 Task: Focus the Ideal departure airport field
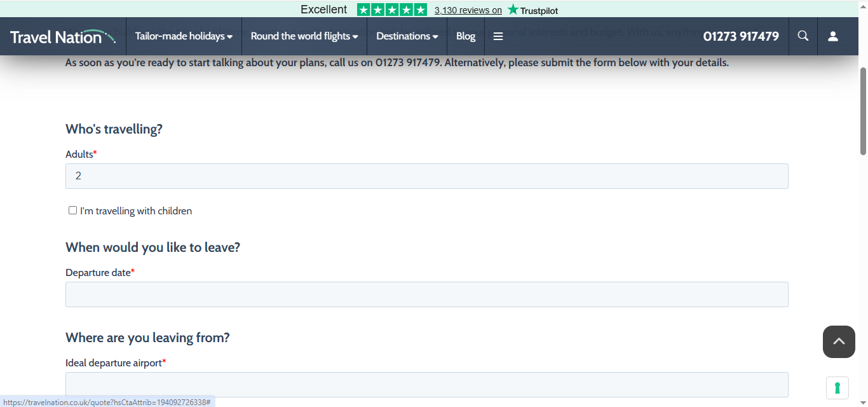pos(426,385)
